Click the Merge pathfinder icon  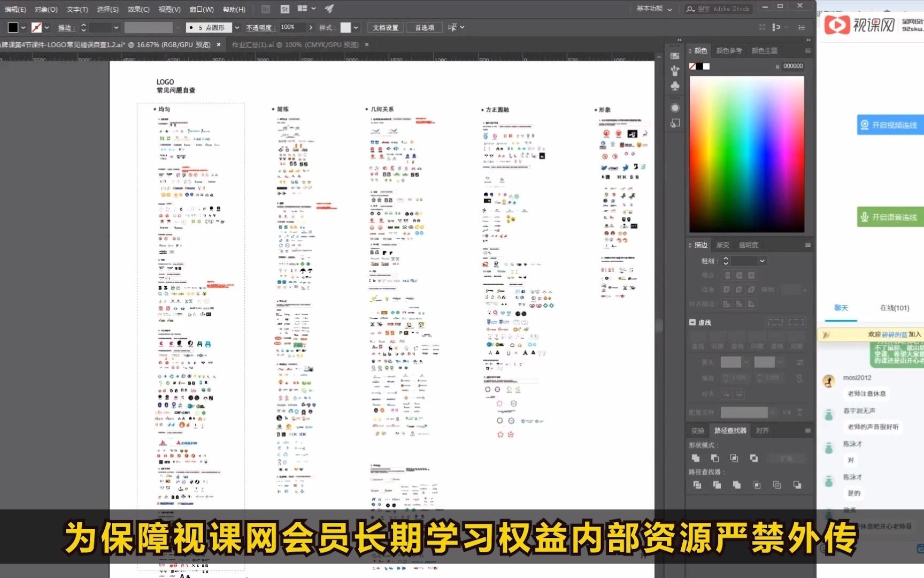(737, 485)
